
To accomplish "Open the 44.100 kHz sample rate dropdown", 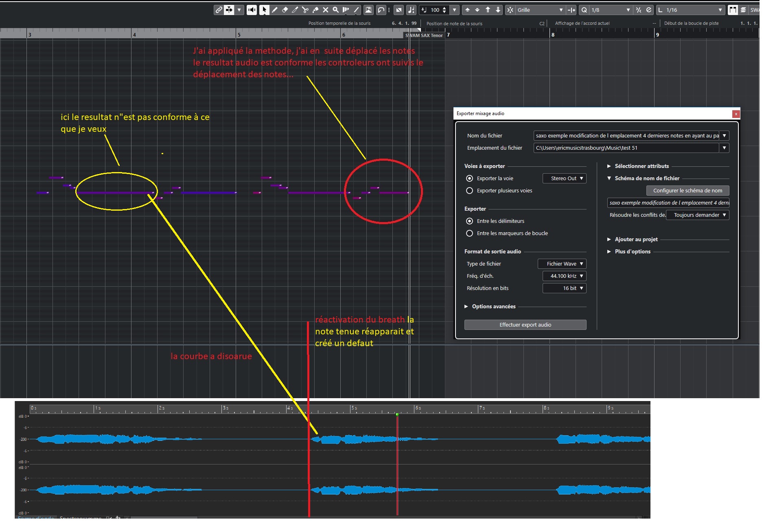I will (x=564, y=276).
